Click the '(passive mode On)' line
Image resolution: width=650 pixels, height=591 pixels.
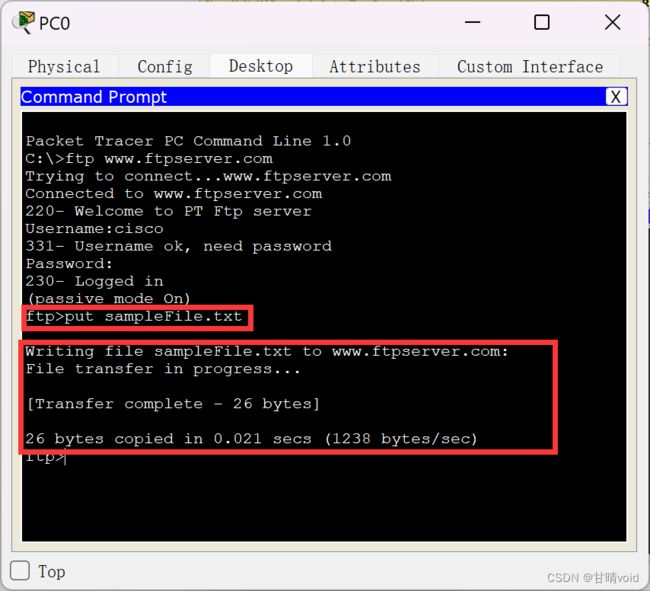109,299
